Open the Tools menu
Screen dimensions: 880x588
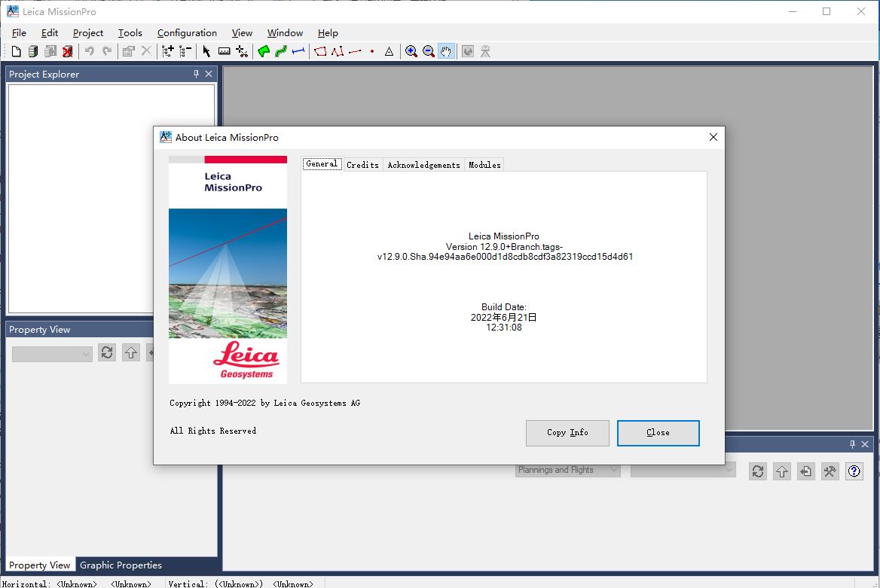click(130, 32)
